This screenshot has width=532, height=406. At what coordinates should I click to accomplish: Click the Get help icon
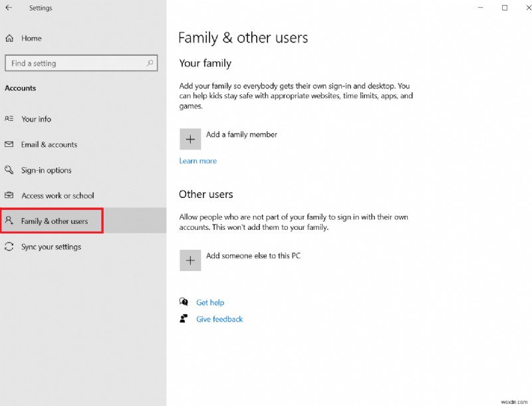(x=184, y=302)
